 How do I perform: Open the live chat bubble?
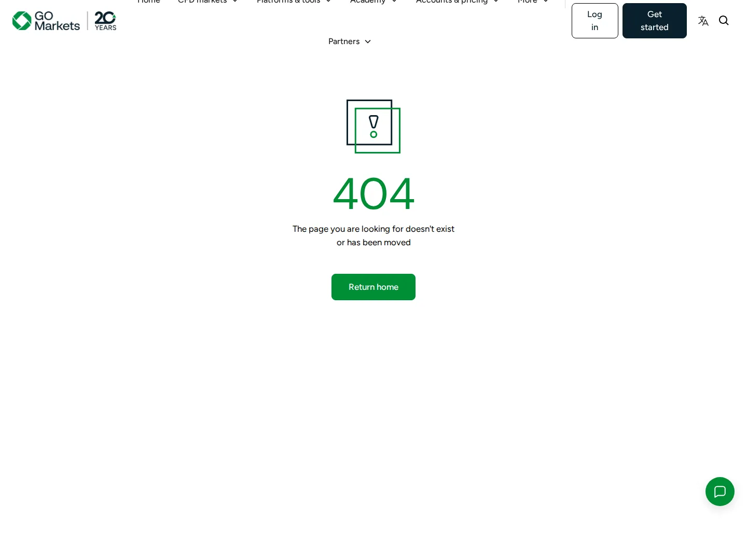pos(720,492)
